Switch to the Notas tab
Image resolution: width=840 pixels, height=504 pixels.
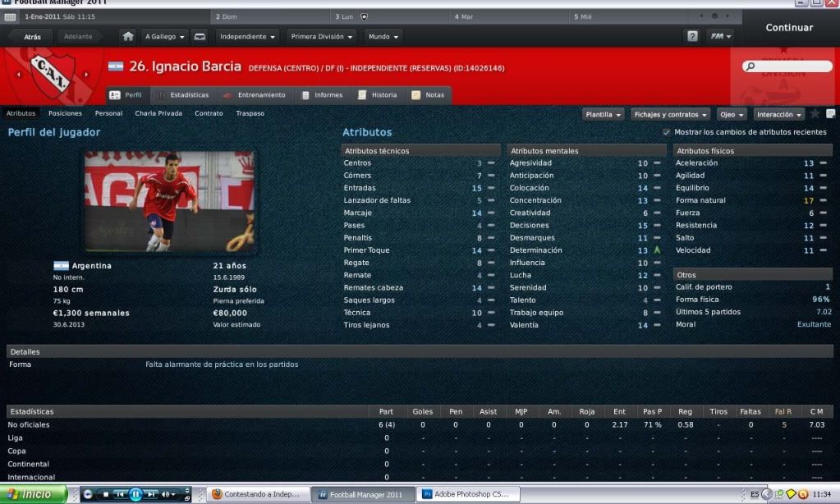pos(429,94)
